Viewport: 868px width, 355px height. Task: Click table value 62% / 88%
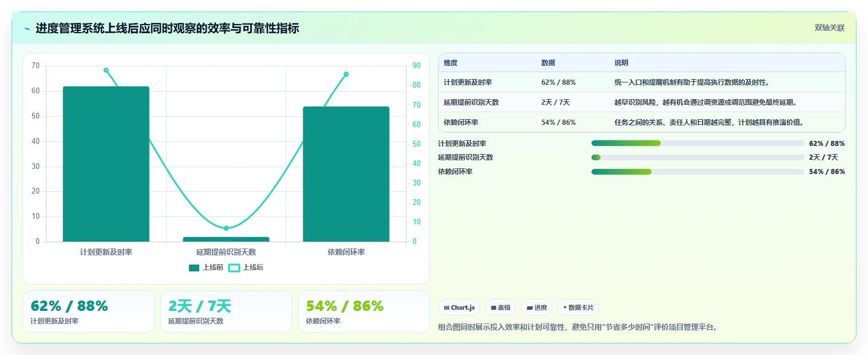tap(558, 82)
